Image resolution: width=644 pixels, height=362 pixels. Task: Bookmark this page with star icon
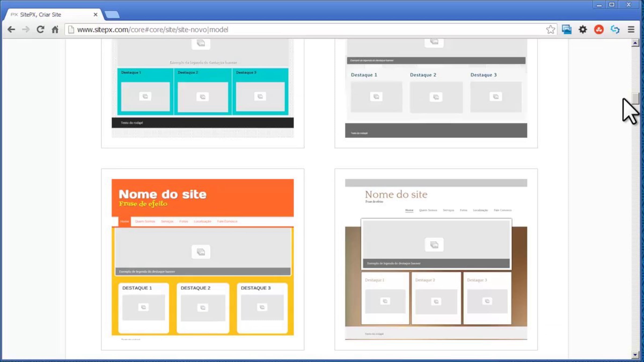click(x=550, y=29)
